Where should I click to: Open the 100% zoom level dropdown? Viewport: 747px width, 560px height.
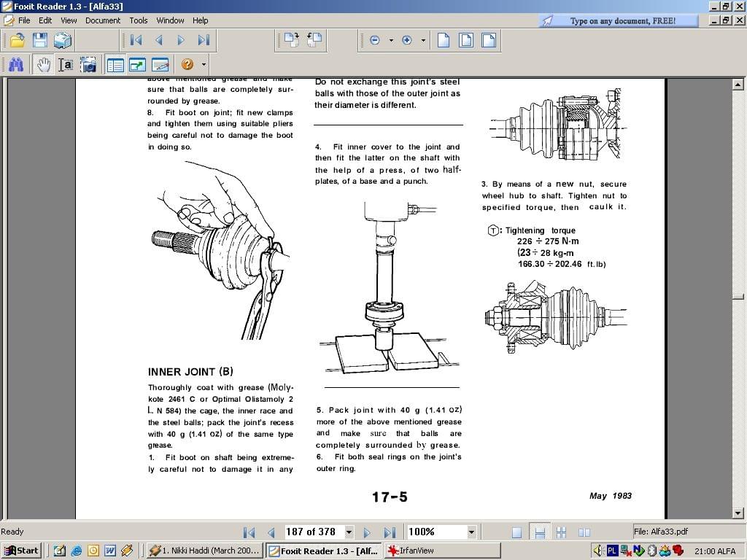[472, 532]
